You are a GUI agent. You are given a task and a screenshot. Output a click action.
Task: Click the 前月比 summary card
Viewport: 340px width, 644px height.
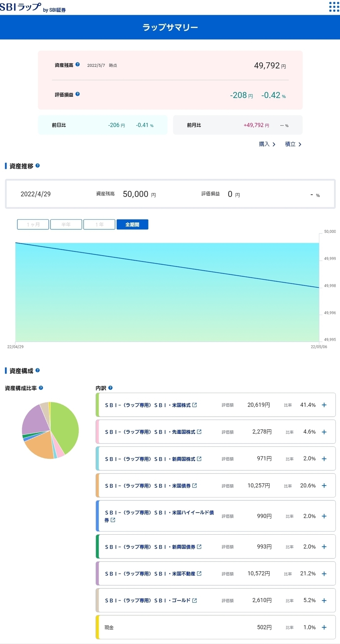tap(238, 125)
